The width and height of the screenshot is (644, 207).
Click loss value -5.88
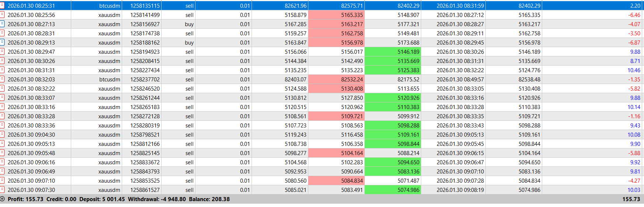click(x=634, y=153)
